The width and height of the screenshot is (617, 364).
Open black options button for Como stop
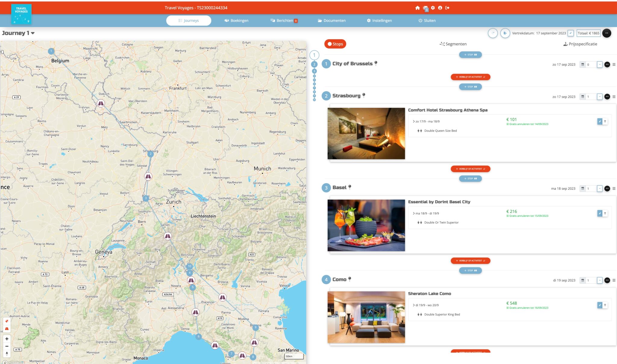607,280
